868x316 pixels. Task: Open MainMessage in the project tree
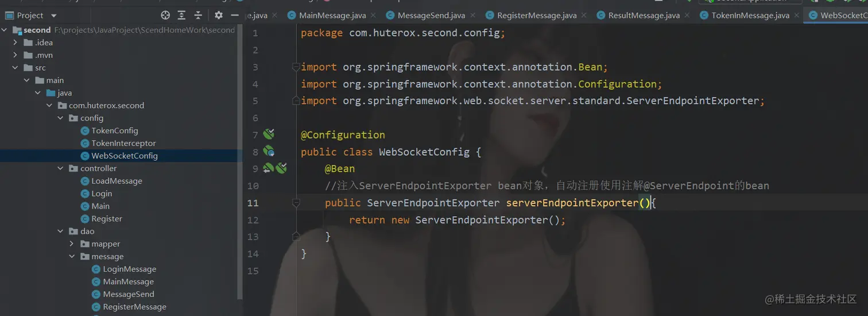tap(128, 282)
